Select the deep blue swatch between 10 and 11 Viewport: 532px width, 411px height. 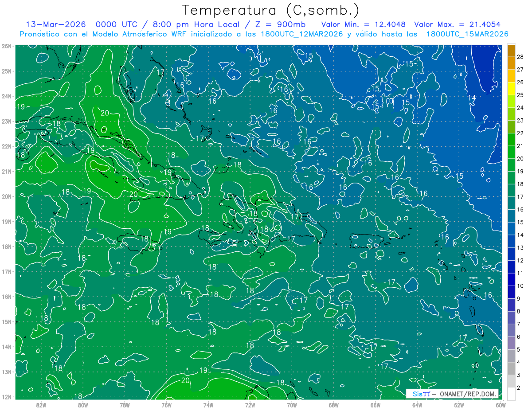(x=511, y=279)
